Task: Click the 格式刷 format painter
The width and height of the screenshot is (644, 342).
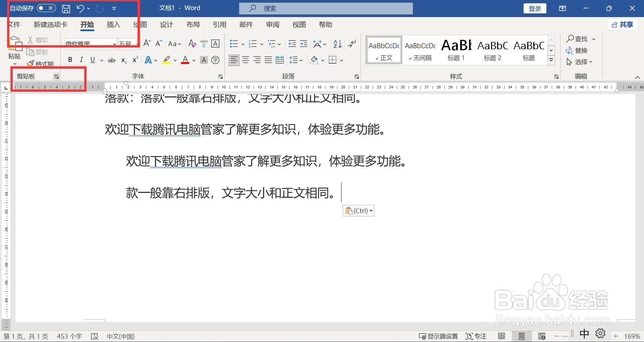Action: [x=40, y=64]
